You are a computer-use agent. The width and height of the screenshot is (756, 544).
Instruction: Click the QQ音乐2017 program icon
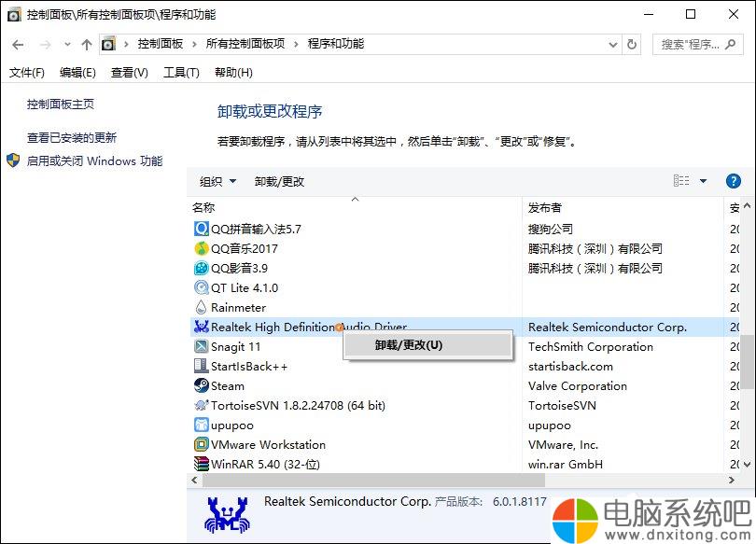point(201,248)
